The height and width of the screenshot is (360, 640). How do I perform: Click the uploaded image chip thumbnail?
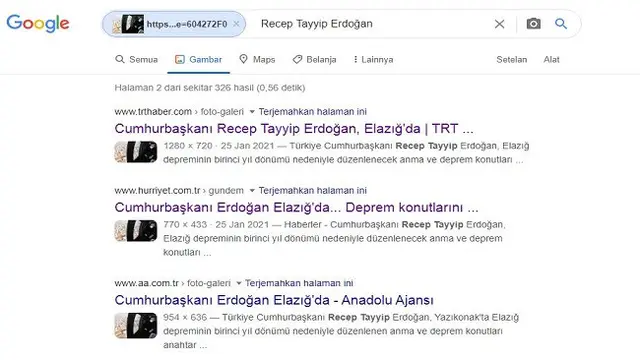(x=129, y=24)
